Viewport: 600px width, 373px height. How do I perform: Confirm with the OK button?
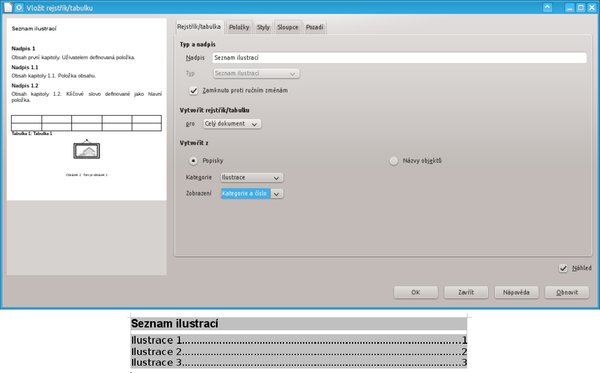tap(416, 292)
